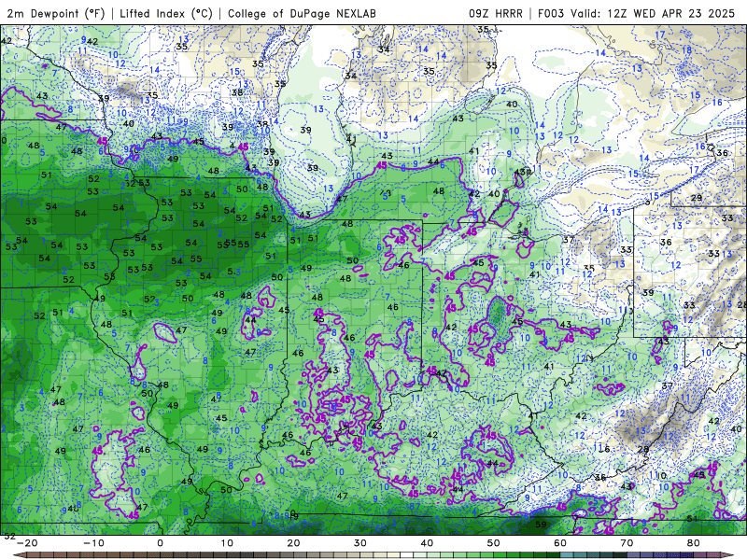
Task: Click the blue "18" lifted index label
Action: 686,50
